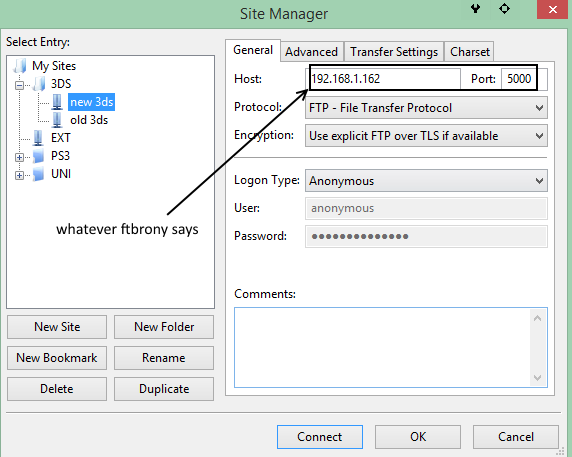Click the New Folder button
This screenshot has width=572, height=457.
[164, 327]
